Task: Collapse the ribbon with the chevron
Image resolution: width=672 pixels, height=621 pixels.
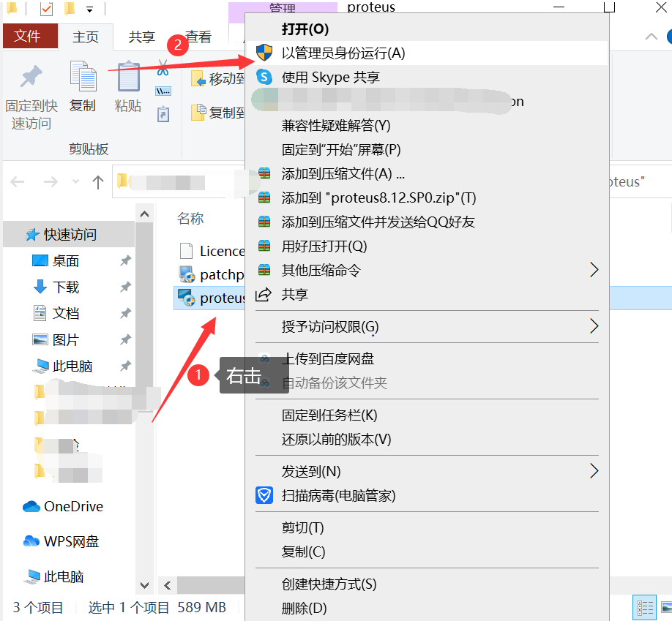Action: 651,37
